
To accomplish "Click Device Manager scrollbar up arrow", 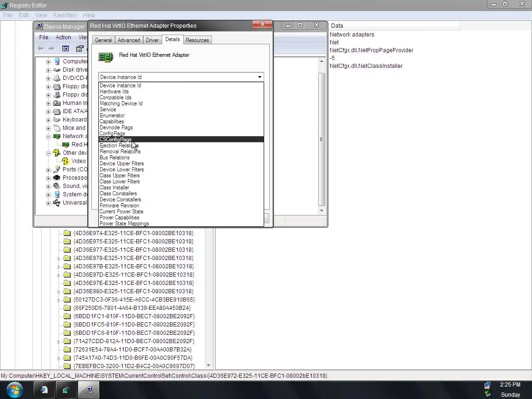I will (x=321, y=61).
